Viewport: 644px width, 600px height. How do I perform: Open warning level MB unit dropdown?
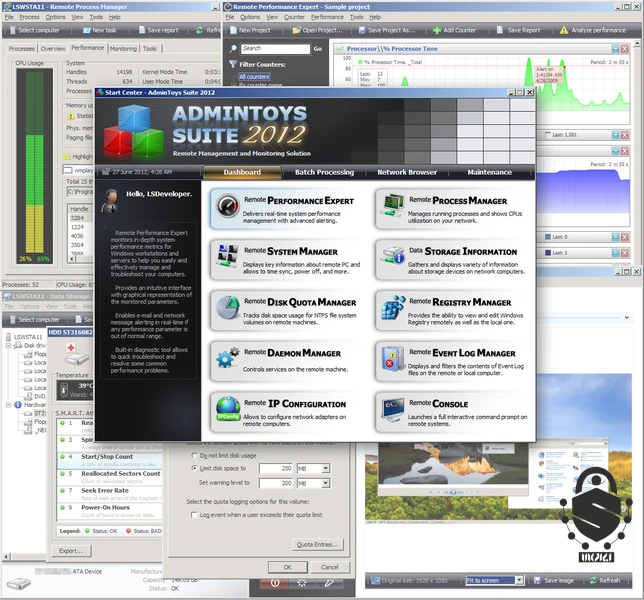click(325, 483)
